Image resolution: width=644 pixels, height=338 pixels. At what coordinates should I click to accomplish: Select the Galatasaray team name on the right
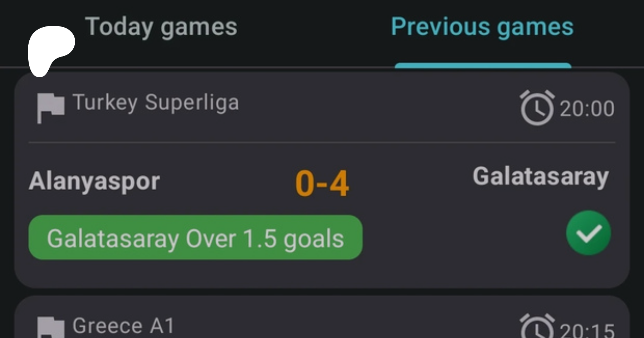pos(540,177)
